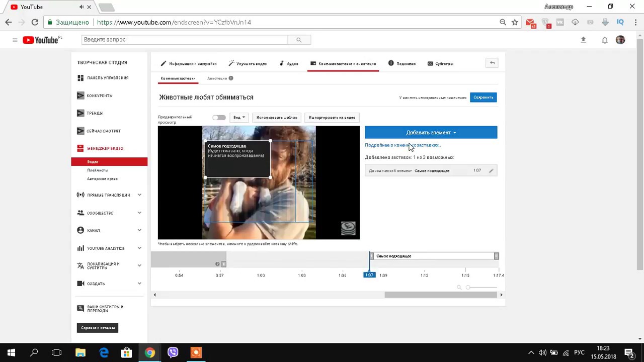
Task: Click the upload video icon
Action: [584, 40]
